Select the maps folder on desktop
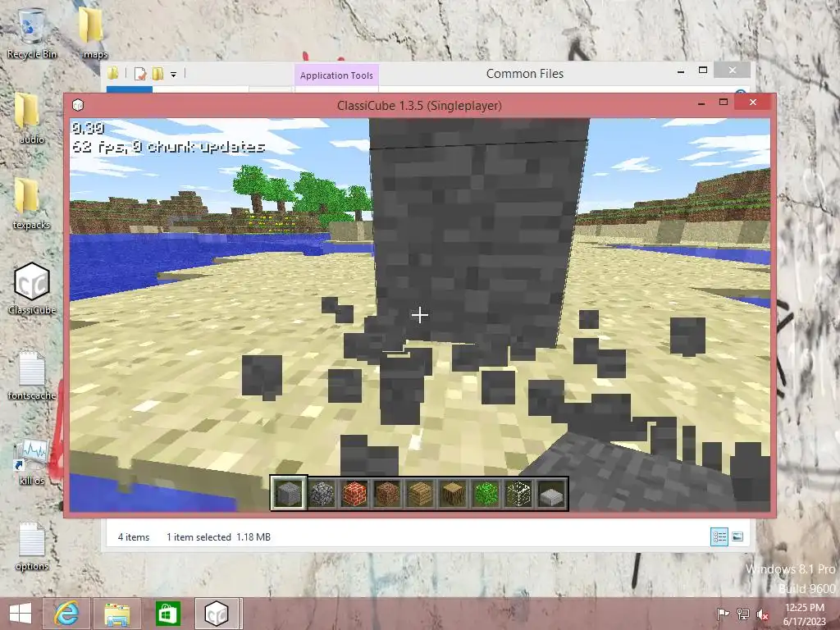The image size is (840, 630). pos(94,33)
